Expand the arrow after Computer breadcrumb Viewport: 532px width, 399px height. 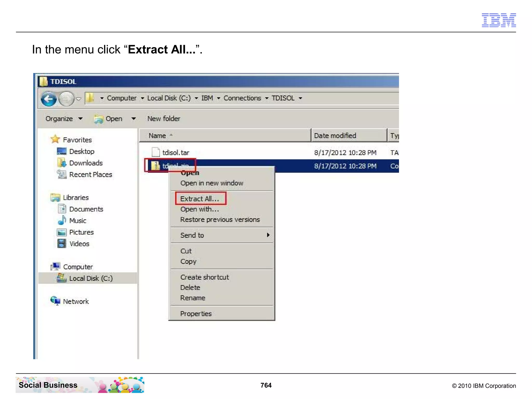142,98
